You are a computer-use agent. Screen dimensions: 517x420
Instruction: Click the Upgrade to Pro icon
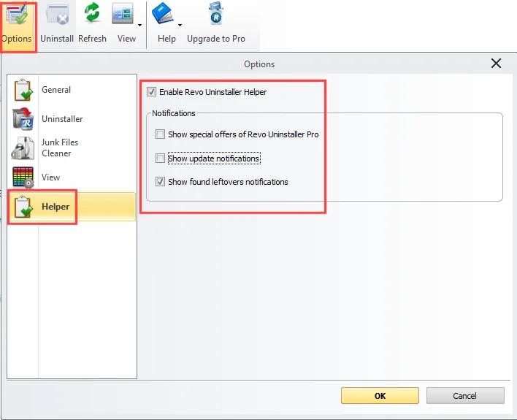(216, 14)
